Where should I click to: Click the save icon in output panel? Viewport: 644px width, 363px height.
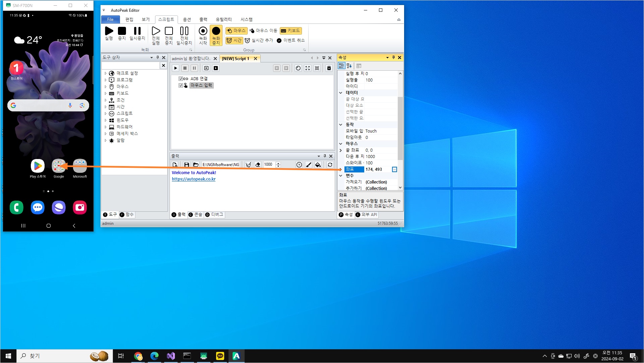point(187,165)
